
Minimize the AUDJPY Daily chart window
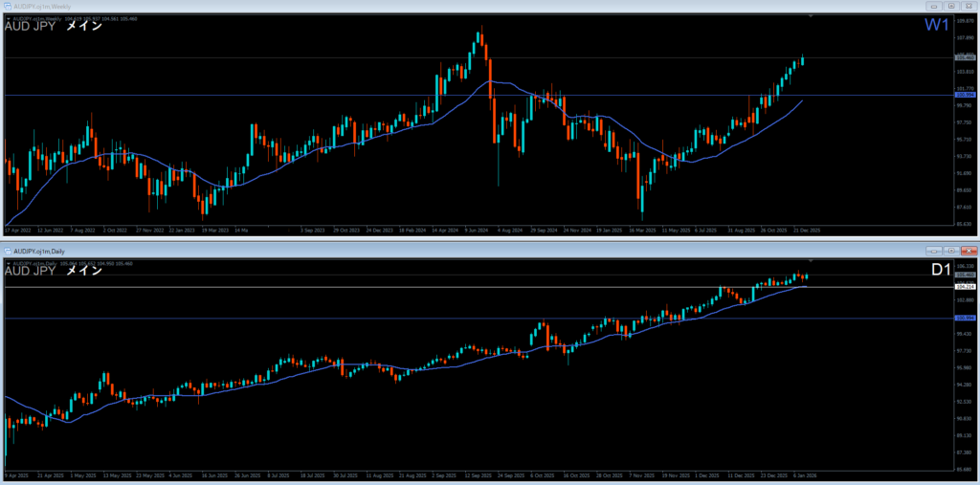click(935, 249)
